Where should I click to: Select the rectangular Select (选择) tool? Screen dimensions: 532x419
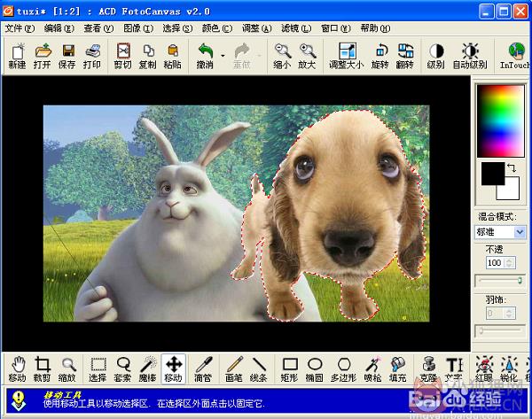coord(98,369)
